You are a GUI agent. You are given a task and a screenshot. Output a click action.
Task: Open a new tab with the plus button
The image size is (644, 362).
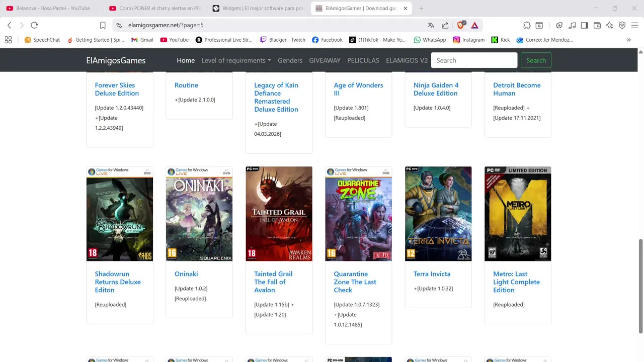[x=421, y=8]
